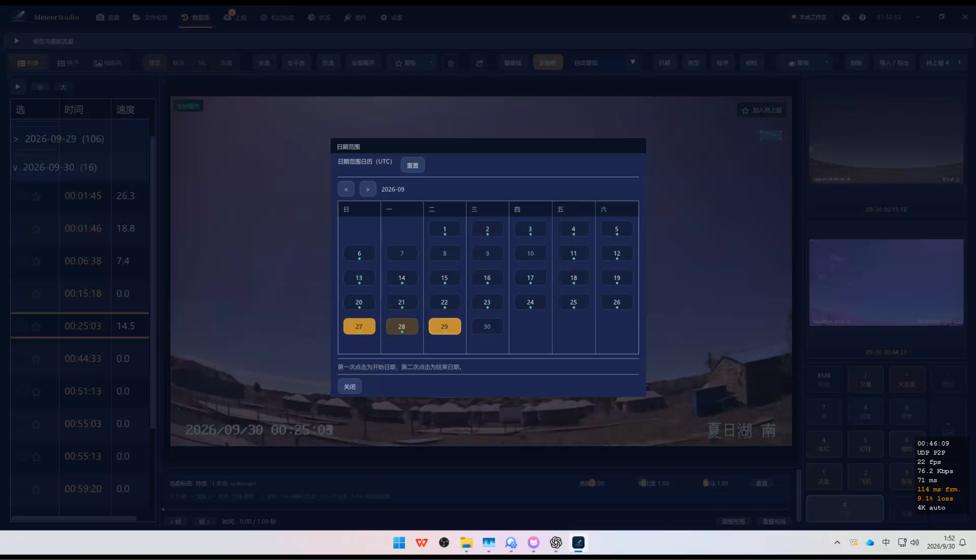Switch to 格子 grid view
Image resolution: width=976 pixels, height=560 pixels.
point(68,63)
